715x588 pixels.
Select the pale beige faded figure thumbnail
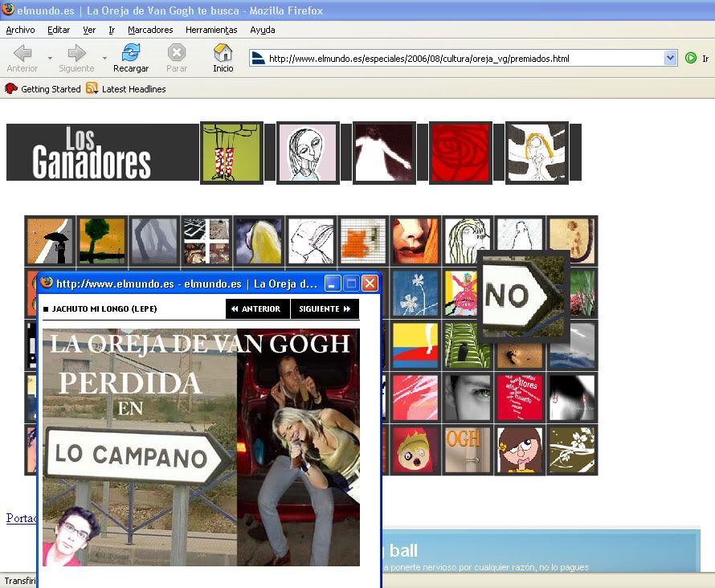tap(572, 239)
